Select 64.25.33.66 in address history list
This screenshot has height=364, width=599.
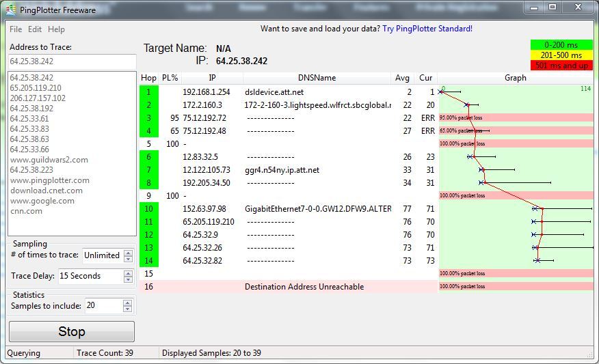click(x=29, y=150)
